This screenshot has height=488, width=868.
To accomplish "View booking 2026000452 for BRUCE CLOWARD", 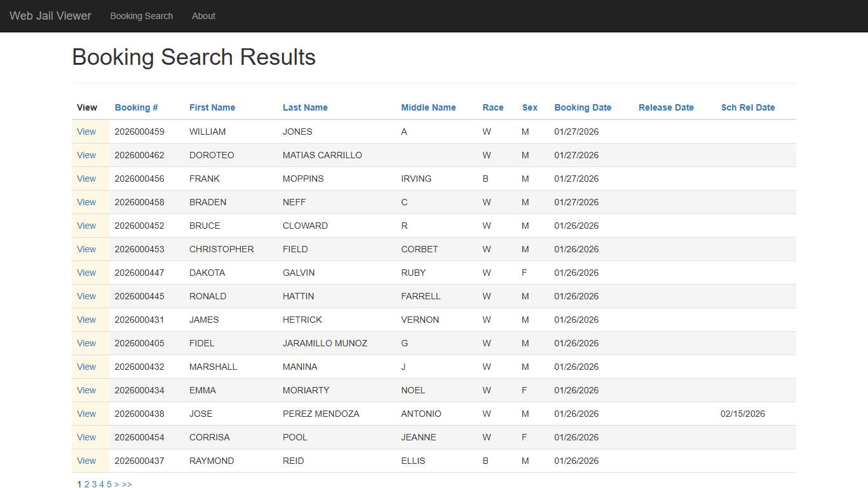I will point(86,226).
